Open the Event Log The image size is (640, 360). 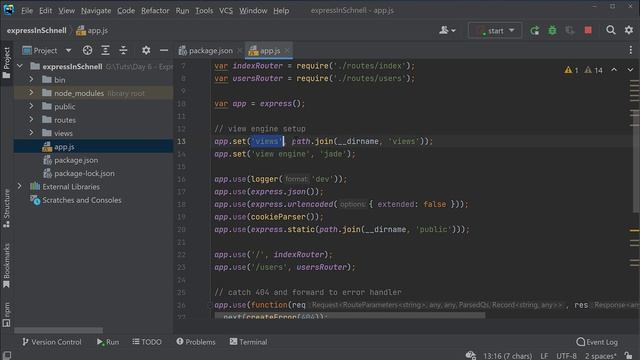point(597,342)
